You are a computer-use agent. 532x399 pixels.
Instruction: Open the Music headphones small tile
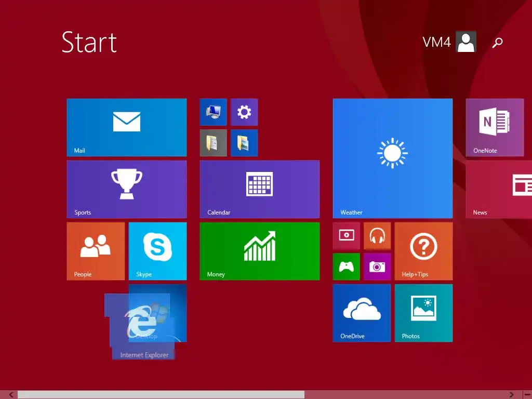(x=377, y=235)
